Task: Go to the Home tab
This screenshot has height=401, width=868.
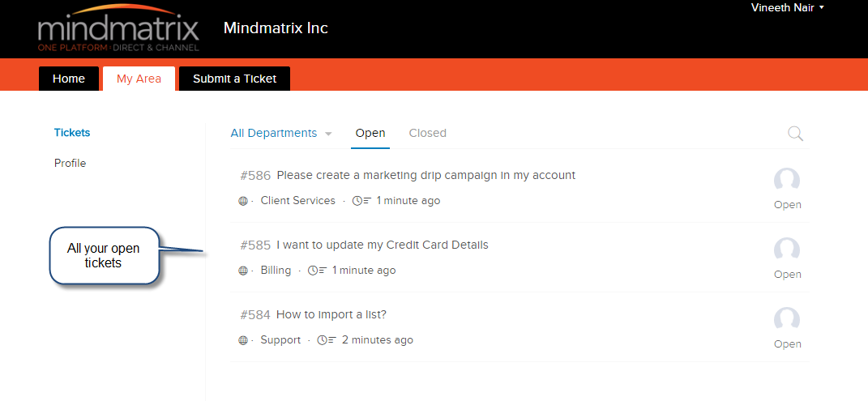Action: tap(69, 79)
